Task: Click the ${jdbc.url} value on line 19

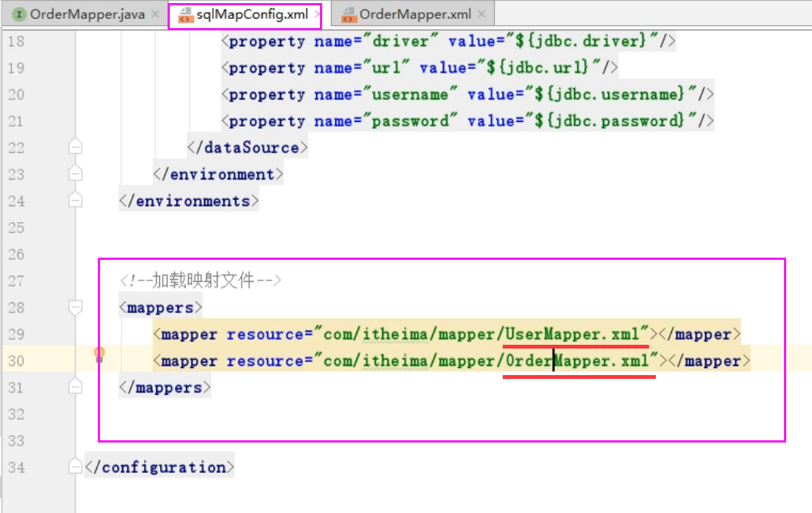Action: 538,67
